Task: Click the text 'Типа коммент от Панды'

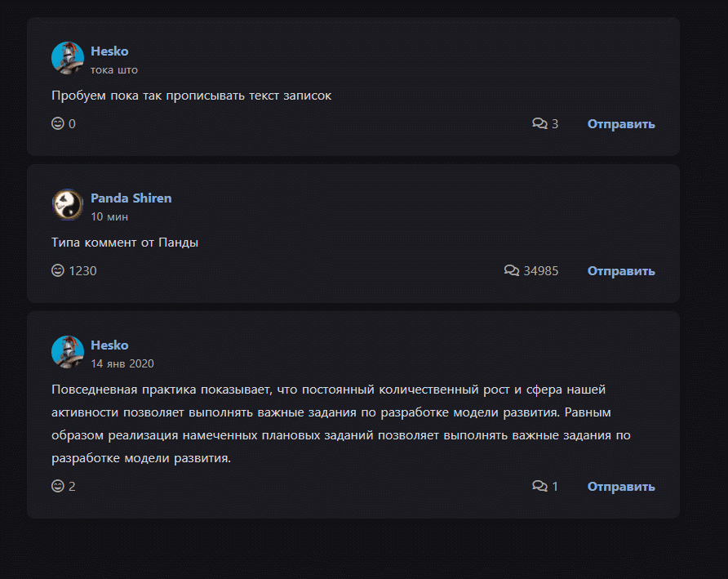Action: 125,243
